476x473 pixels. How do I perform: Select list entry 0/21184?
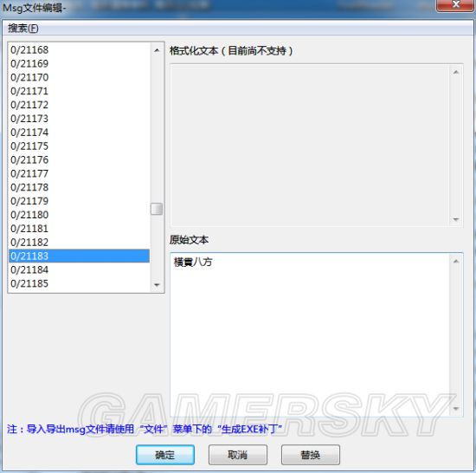(x=79, y=269)
